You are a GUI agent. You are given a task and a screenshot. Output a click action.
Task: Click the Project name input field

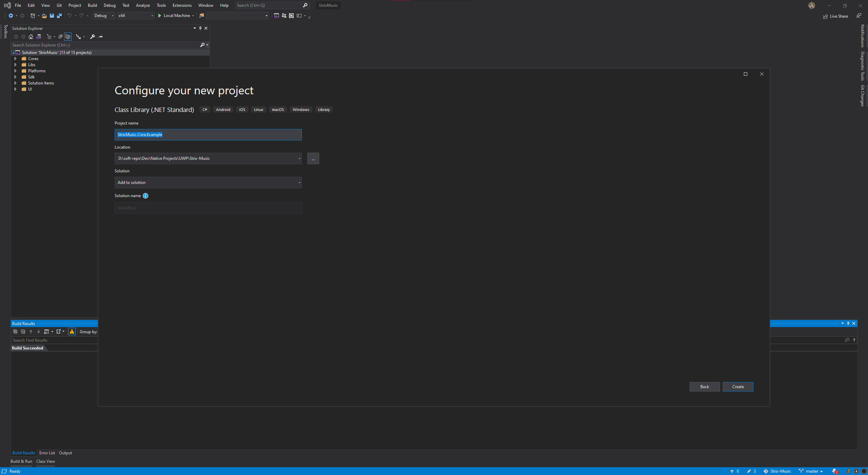208,135
